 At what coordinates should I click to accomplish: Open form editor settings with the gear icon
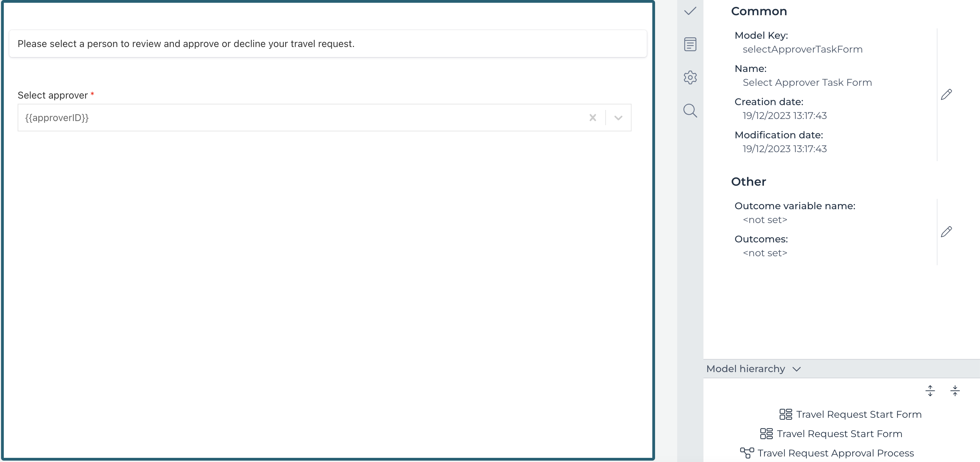tap(690, 77)
